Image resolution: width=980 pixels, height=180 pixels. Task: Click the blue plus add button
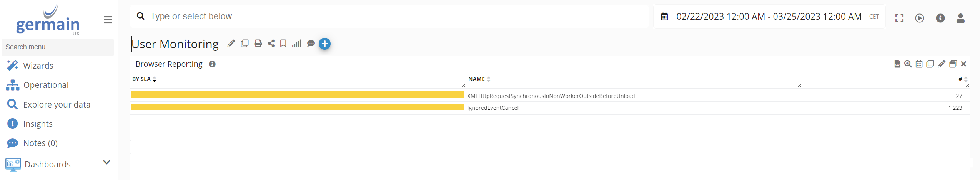[324, 44]
